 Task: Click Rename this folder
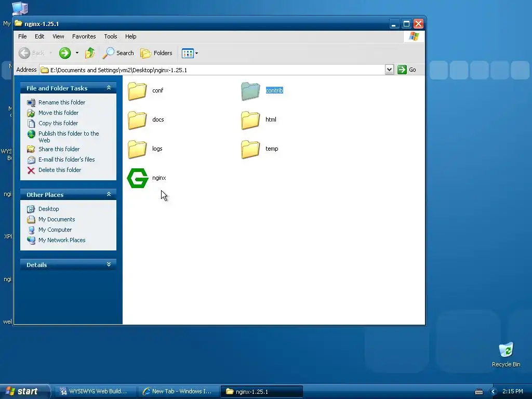click(x=62, y=102)
